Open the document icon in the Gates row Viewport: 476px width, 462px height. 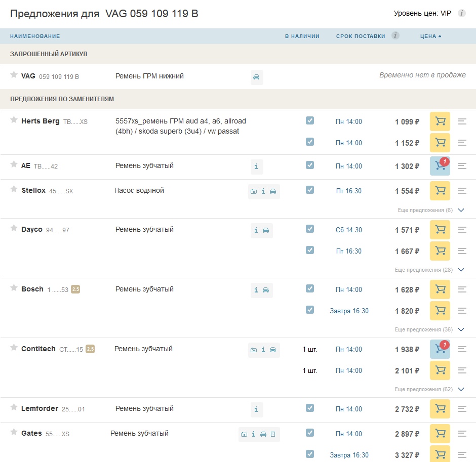[273, 434]
